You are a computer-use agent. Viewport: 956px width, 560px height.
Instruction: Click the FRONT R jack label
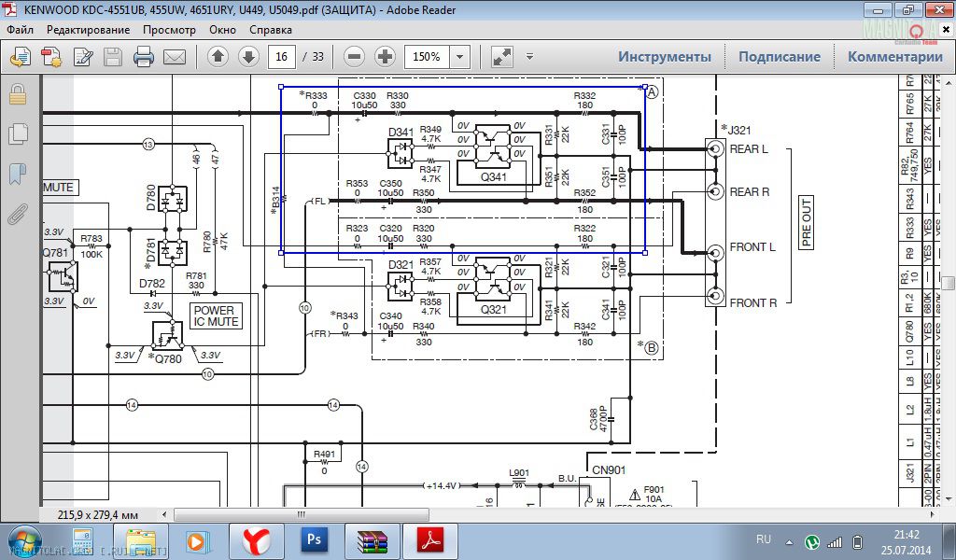(x=753, y=302)
